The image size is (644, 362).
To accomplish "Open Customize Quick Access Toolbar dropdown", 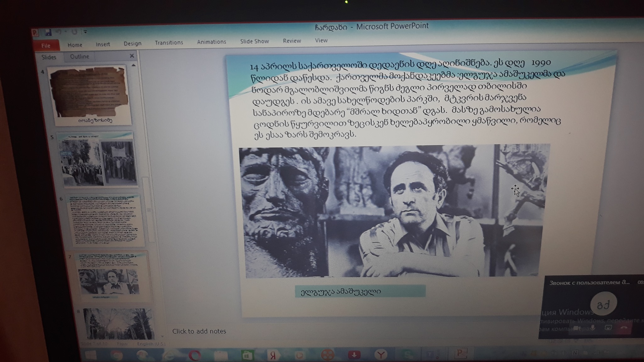I will (85, 32).
